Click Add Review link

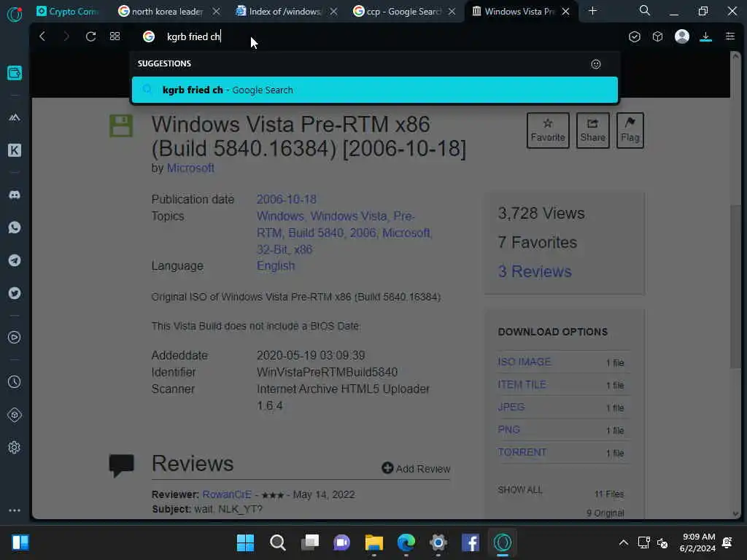tap(416, 469)
